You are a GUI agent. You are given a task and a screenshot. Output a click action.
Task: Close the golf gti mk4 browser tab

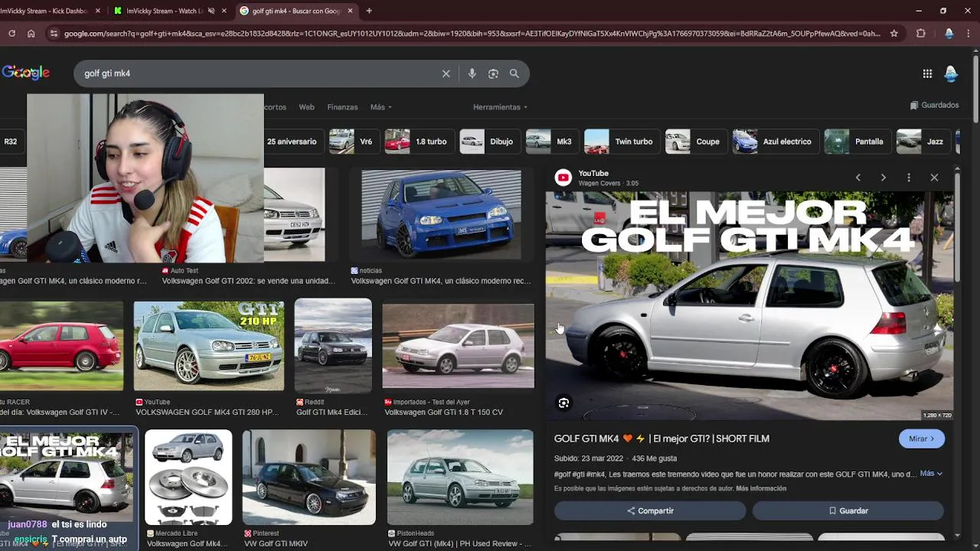(x=350, y=11)
